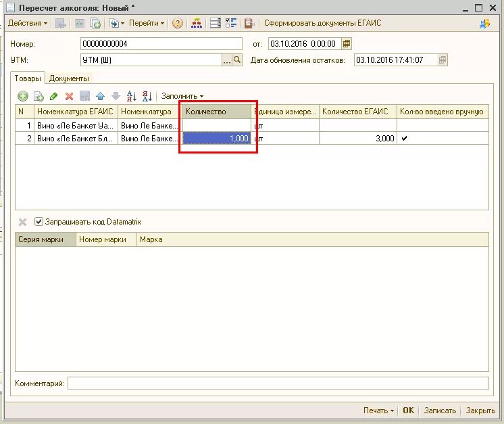Open calendar for Дата обновления остатков
Image resolution: width=504 pixels, height=424 pixels.
[443, 60]
